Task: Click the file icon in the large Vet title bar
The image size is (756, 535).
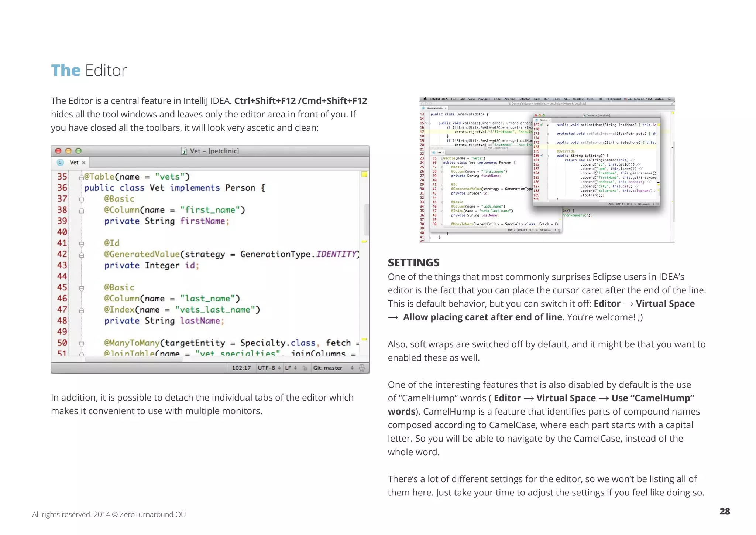Action: [184, 151]
